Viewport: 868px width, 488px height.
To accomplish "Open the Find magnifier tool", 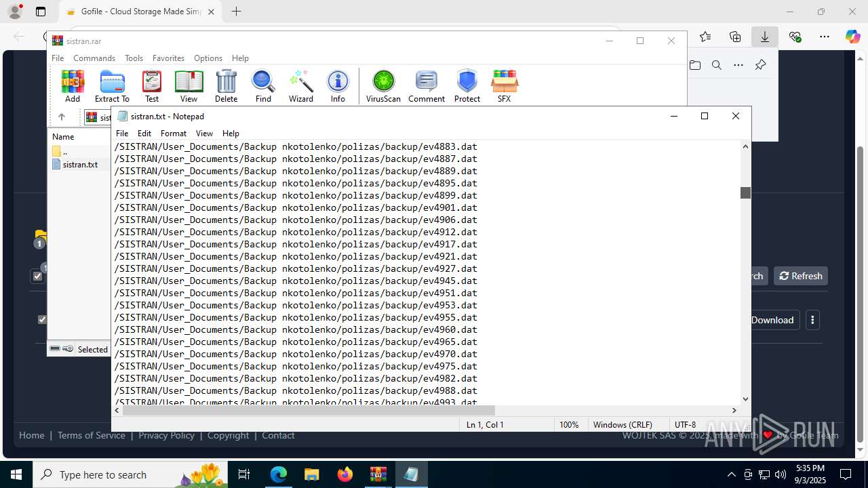I will (263, 86).
